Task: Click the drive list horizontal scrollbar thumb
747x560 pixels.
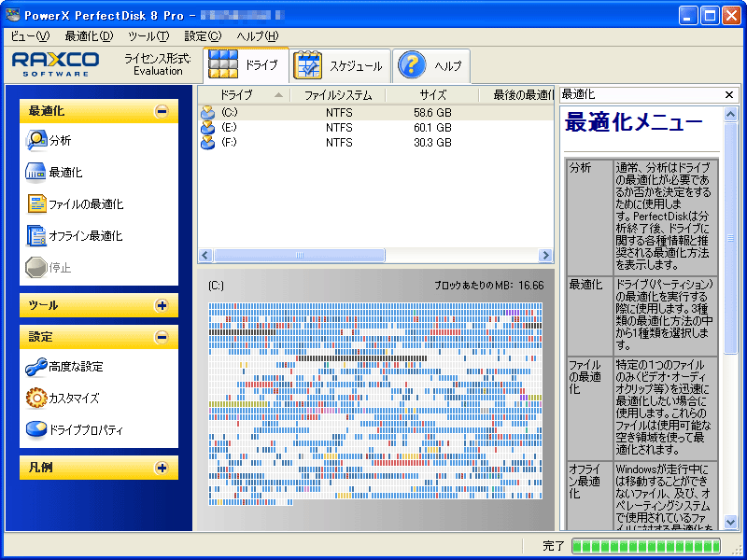Action: point(299,255)
